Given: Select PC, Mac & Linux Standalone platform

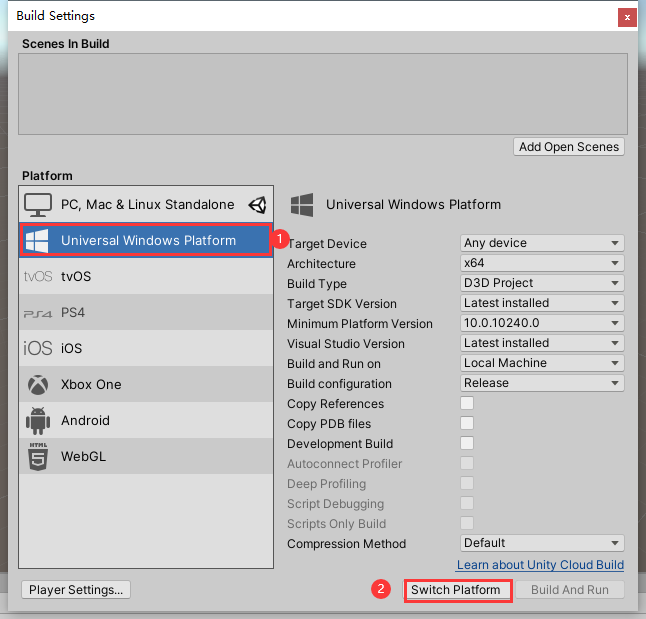Looking at the screenshot, I should [x=146, y=205].
